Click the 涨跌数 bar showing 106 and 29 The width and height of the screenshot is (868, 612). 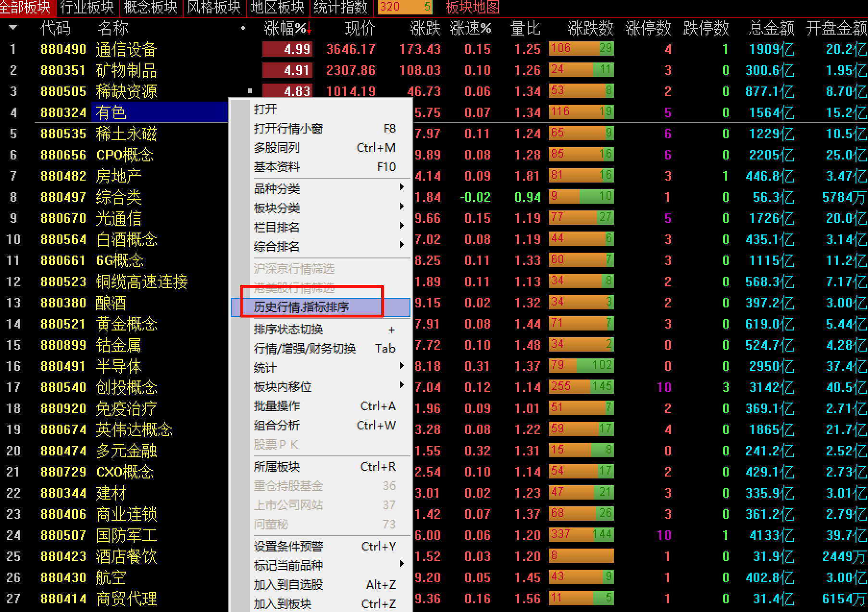[x=581, y=49]
